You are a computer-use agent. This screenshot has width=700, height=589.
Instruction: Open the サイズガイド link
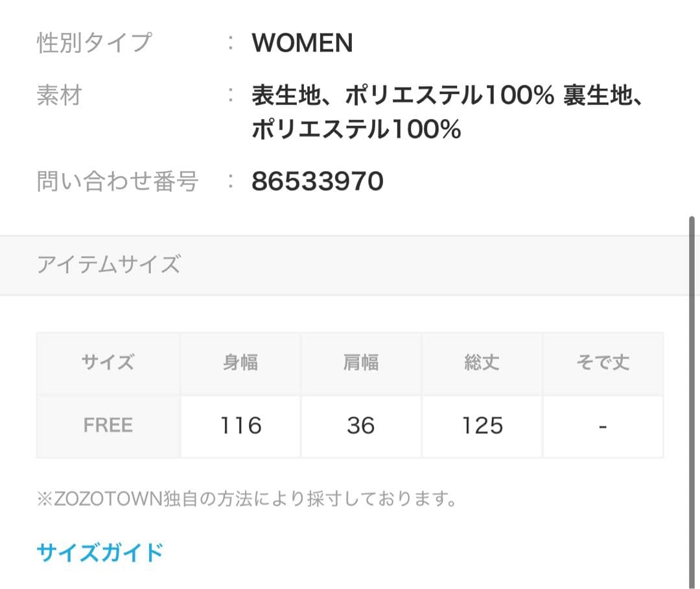[100, 553]
